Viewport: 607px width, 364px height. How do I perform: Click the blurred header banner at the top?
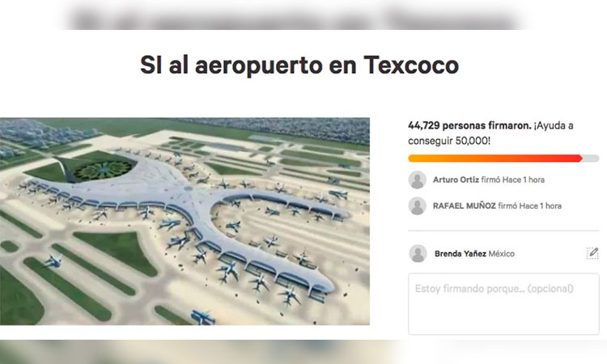tap(295, 15)
